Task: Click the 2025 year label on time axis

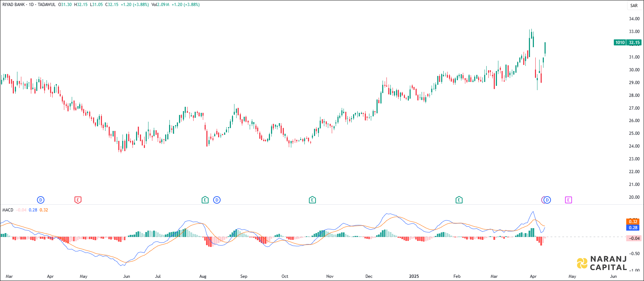Action: point(414,276)
